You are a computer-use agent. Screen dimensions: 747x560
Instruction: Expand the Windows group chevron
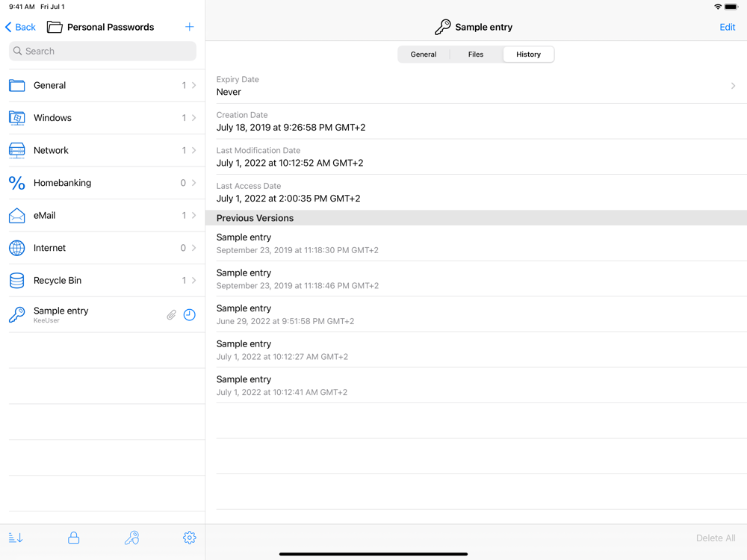[x=194, y=118]
